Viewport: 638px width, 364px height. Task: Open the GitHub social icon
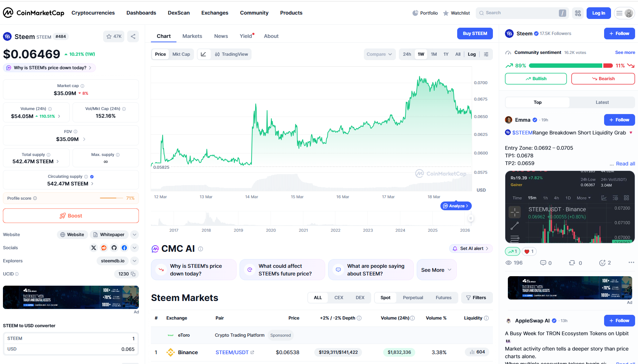click(x=114, y=248)
